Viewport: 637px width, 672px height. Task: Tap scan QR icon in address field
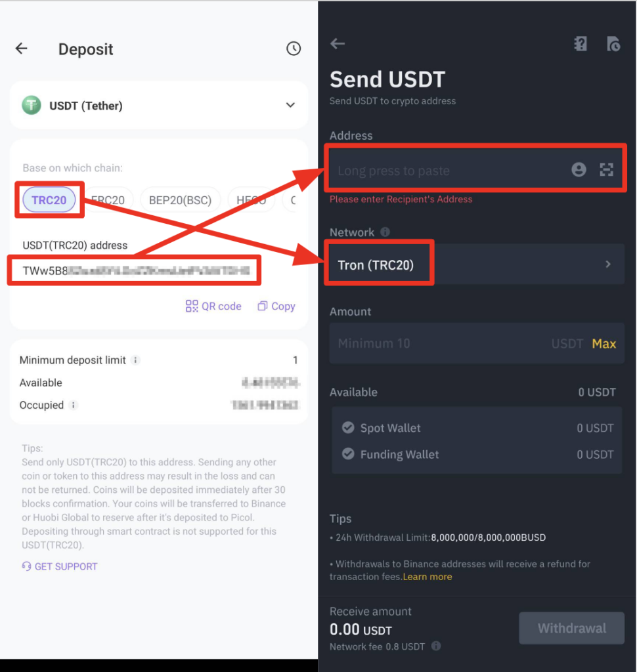(606, 170)
